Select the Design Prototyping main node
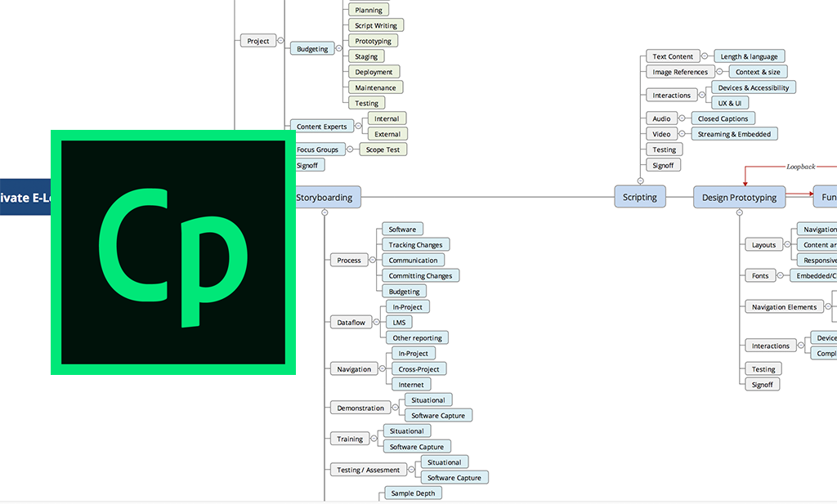Viewport: 837px width, 504px height. point(739,198)
